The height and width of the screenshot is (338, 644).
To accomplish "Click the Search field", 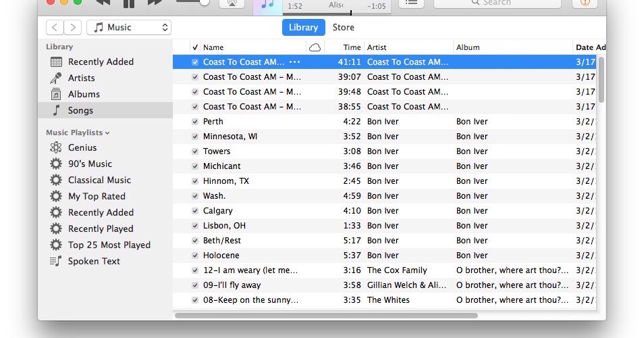I will tap(498, 3).
